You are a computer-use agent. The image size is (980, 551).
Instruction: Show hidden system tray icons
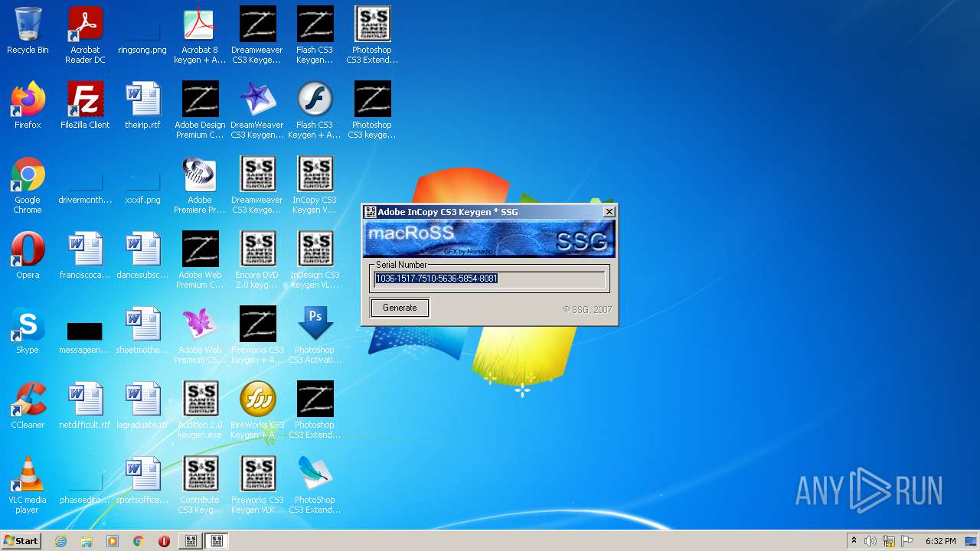coord(854,541)
